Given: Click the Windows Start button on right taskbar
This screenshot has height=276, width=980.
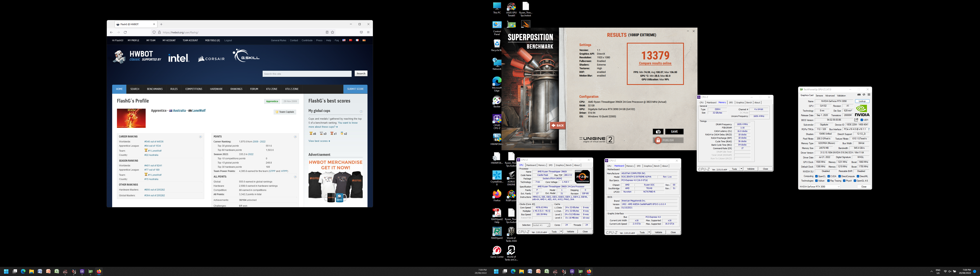Looking at the screenshot, I should tap(496, 271).
